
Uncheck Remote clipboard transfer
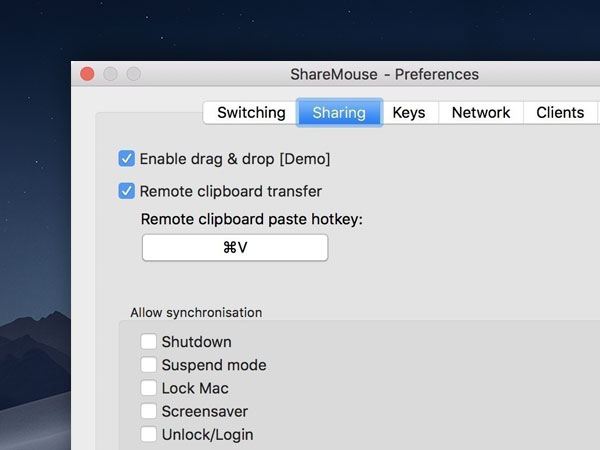pyautogui.click(x=127, y=191)
